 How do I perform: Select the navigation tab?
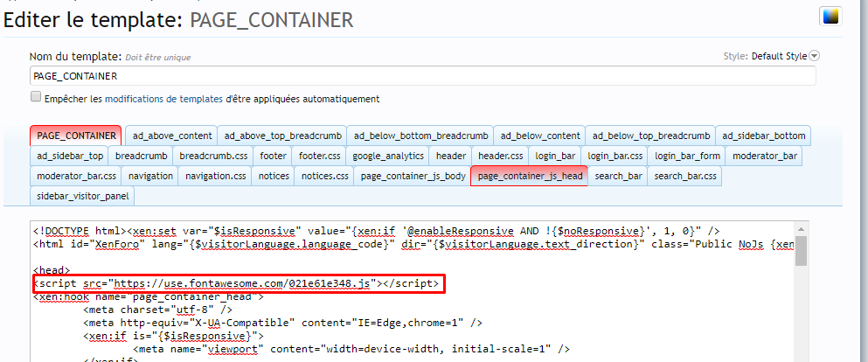(150, 176)
